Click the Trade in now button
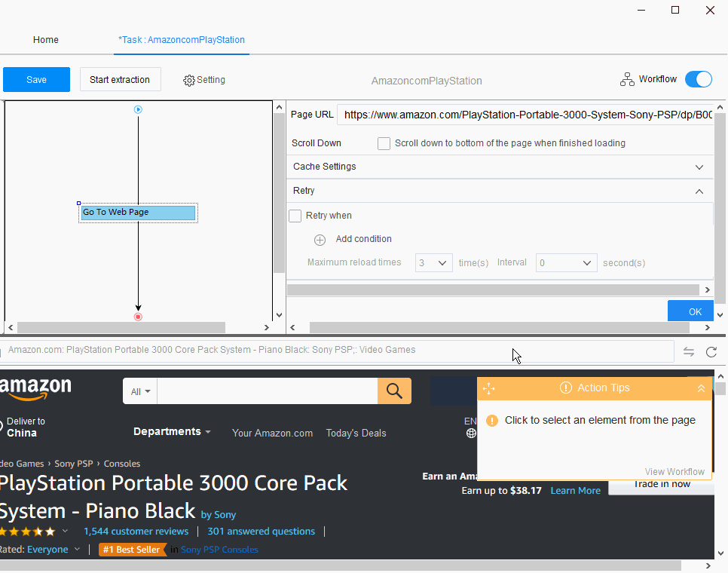Screen dimensions: 728x573 (x=662, y=486)
